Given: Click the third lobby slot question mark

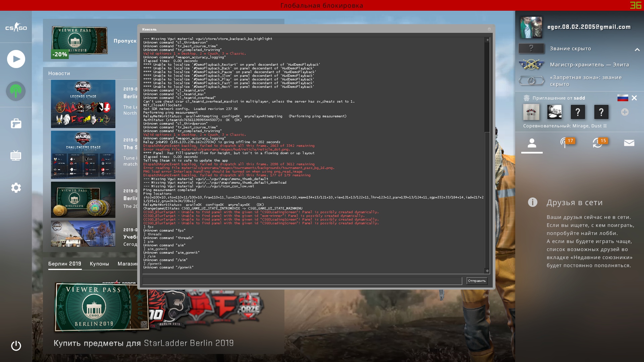Looking at the screenshot, I should [578, 112].
